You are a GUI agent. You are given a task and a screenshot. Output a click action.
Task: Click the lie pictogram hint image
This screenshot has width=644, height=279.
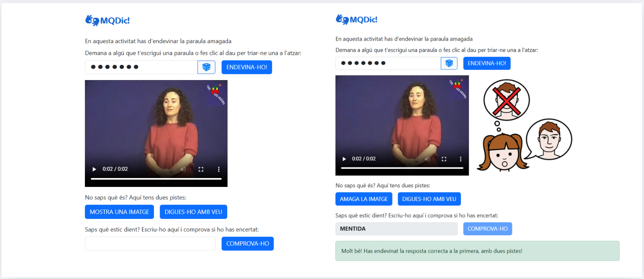pos(524,125)
